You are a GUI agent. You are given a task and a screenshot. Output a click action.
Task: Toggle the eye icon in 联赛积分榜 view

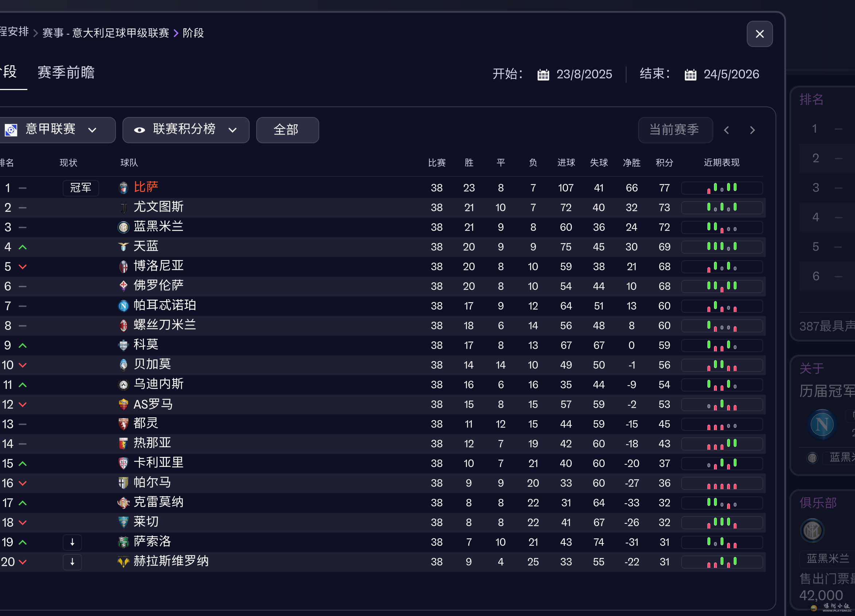140,130
